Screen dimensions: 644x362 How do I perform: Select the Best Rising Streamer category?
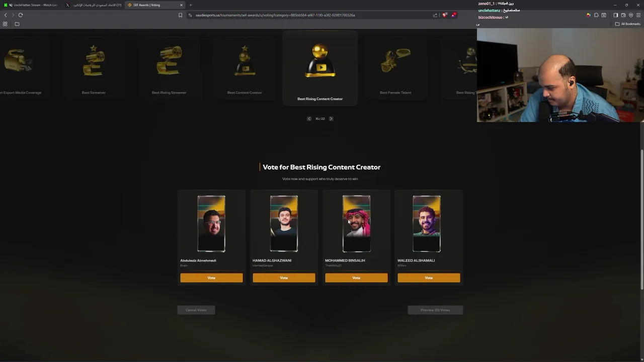pyautogui.click(x=169, y=69)
